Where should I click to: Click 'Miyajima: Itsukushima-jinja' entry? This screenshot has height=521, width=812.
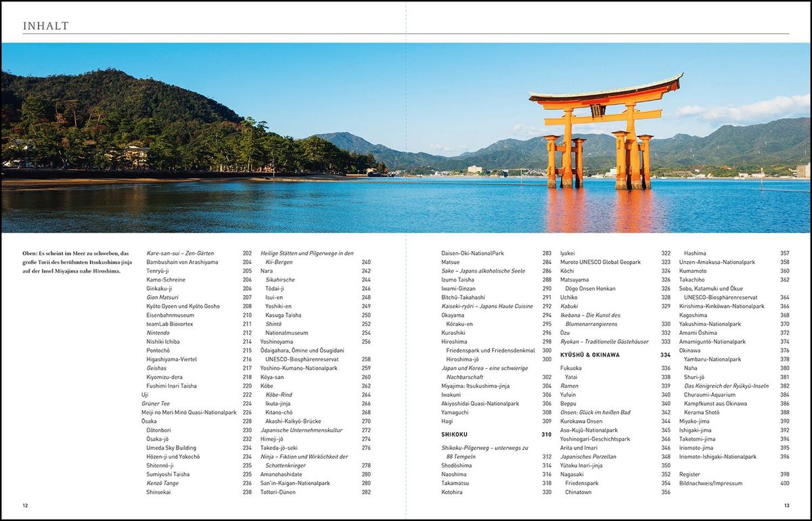click(x=476, y=386)
